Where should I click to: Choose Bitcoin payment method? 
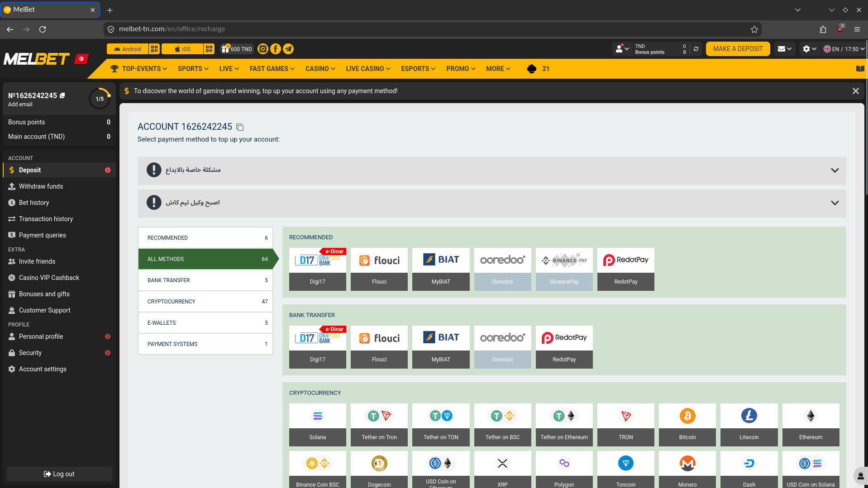point(687,425)
